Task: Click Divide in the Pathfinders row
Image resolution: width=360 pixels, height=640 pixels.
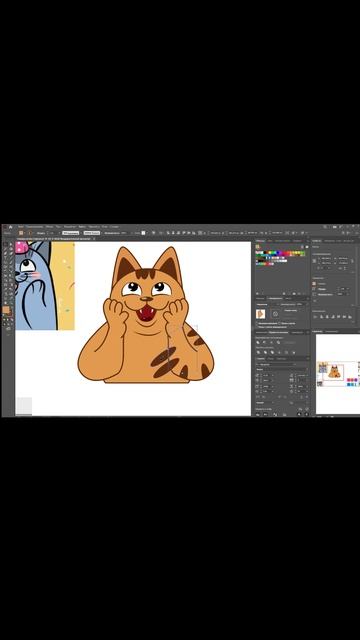Action: (x=258, y=352)
